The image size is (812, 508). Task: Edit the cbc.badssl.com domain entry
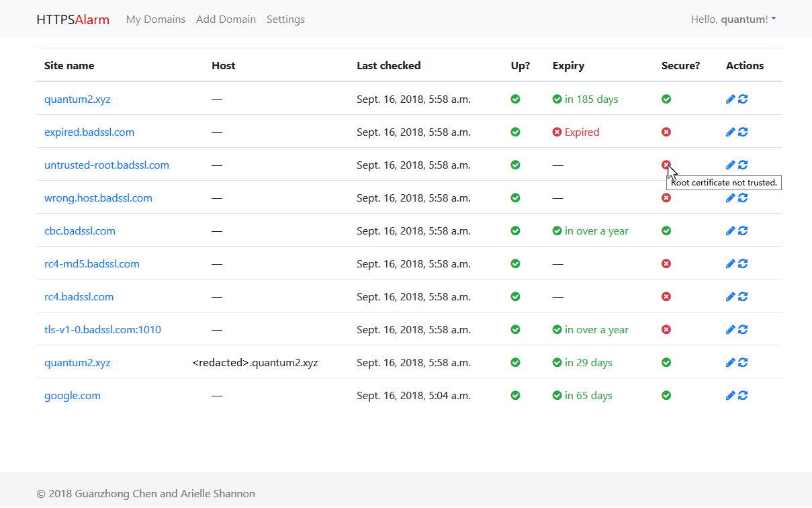point(731,231)
